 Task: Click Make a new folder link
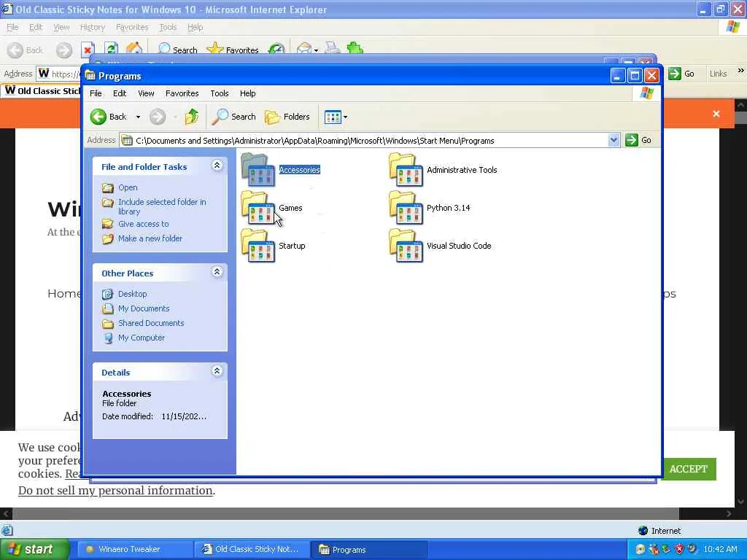click(150, 238)
